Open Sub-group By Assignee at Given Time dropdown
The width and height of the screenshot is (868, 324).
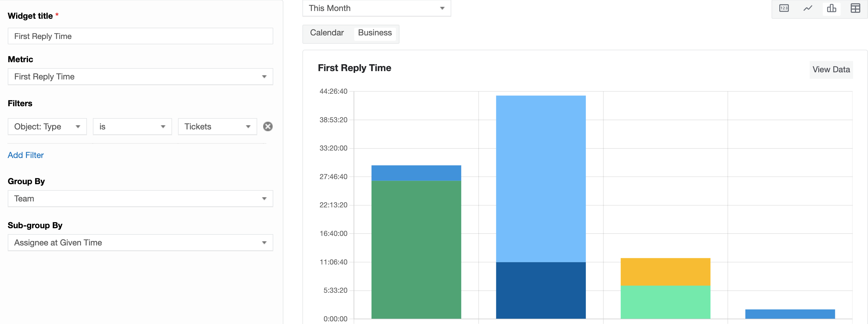coord(140,242)
